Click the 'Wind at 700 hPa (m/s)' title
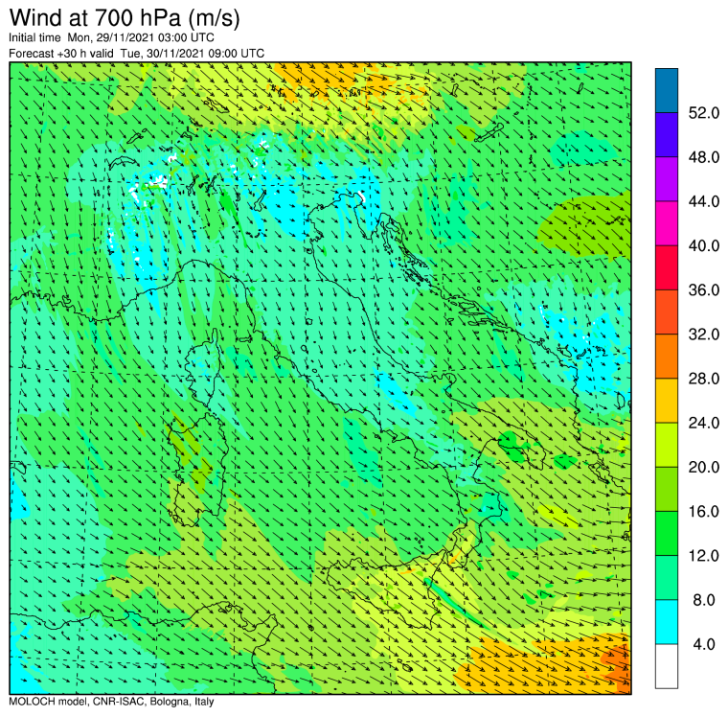This screenshot has height=716, width=728. [125, 18]
